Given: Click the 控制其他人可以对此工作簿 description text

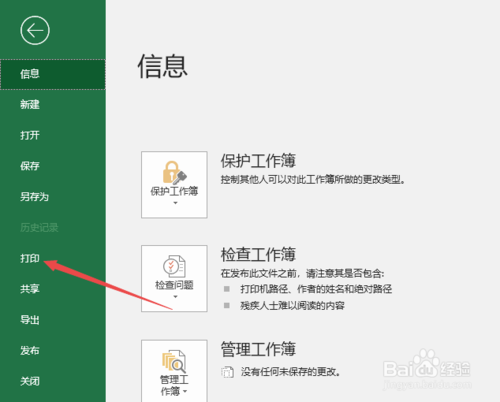Looking at the screenshot, I should 313,180.
